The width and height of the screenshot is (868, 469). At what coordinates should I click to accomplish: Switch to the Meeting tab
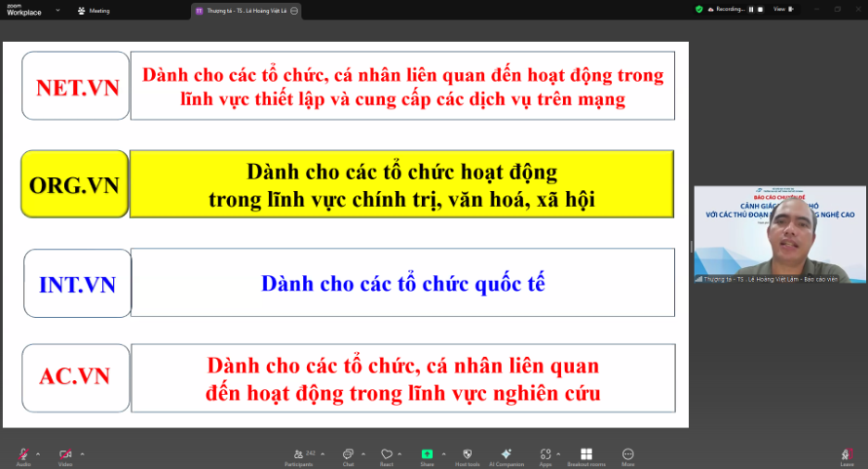[94, 10]
